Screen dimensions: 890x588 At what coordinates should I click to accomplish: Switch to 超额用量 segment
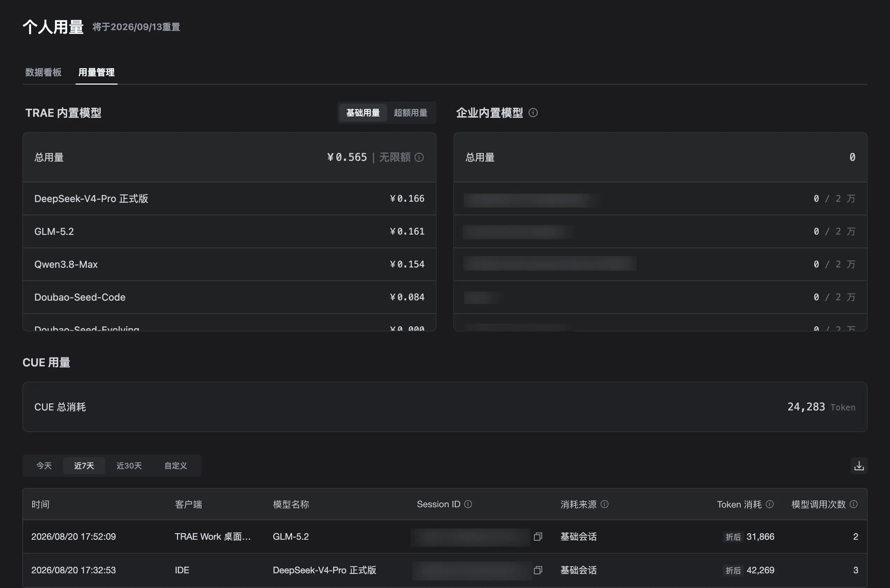pyautogui.click(x=410, y=113)
